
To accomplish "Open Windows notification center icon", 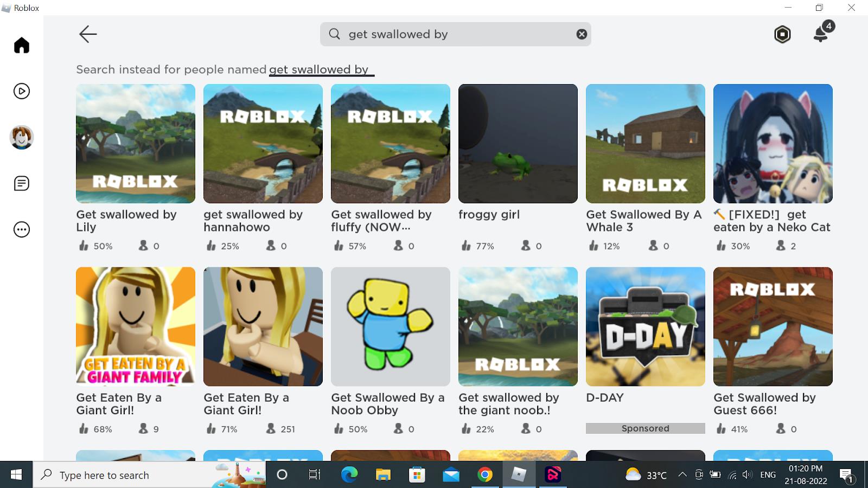I will click(846, 476).
